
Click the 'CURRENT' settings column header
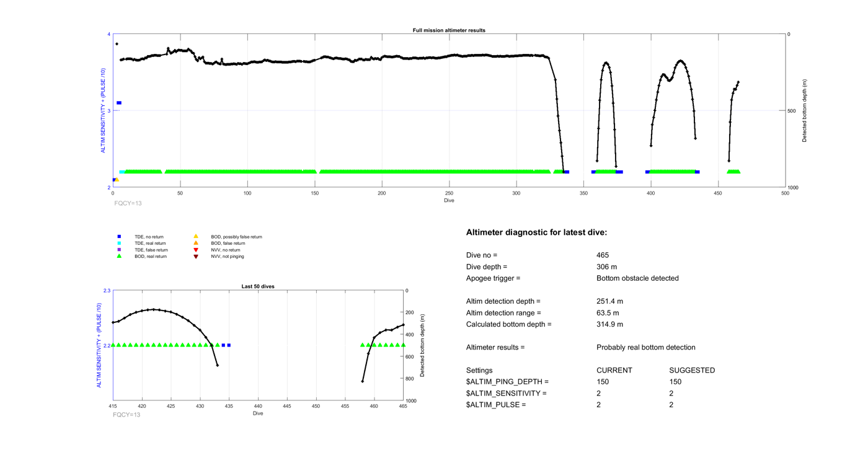[614, 371]
